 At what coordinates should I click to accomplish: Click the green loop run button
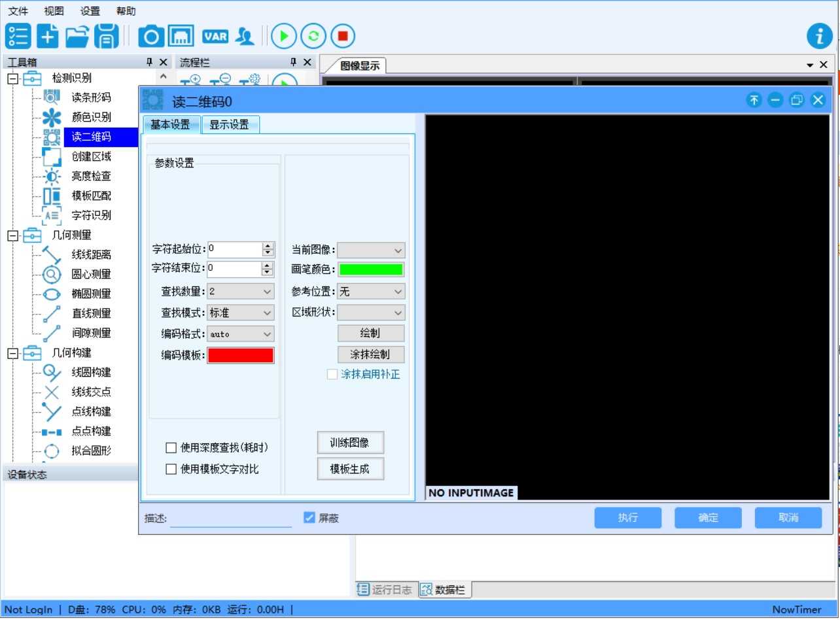click(x=313, y=36)
